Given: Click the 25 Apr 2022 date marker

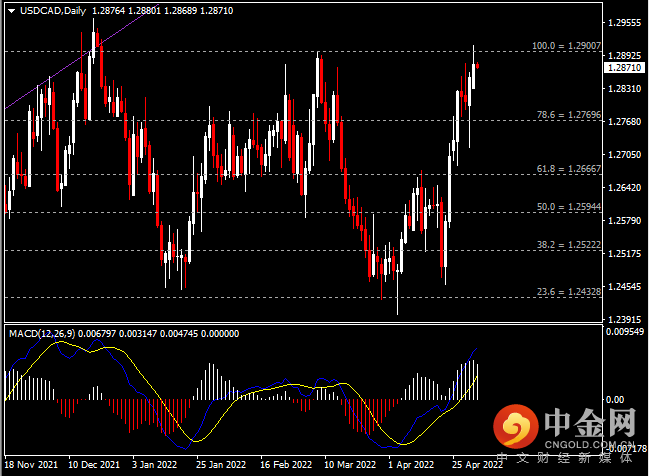Looking at the screenshot, I should pos(477,464).
